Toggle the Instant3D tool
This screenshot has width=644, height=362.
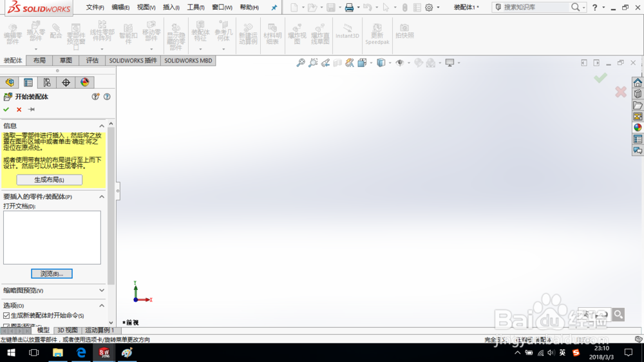347,31
